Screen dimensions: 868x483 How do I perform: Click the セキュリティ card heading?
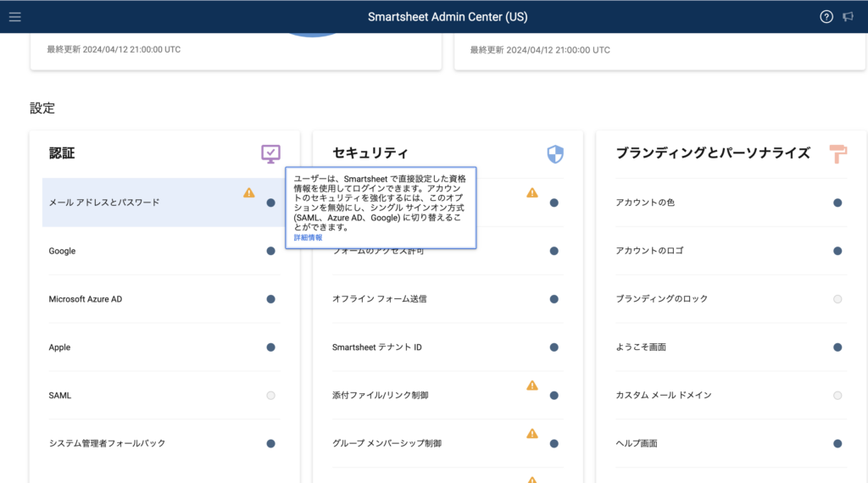click(x=370, y=153)
